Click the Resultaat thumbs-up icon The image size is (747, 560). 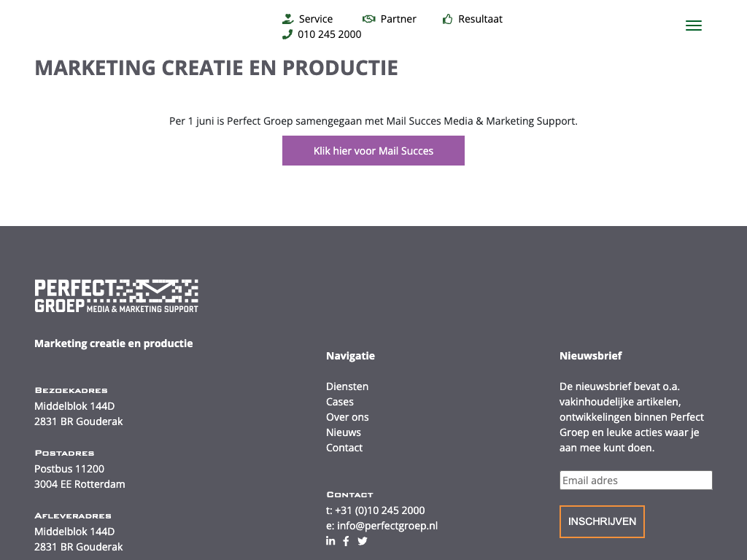(x=448, y=19)
